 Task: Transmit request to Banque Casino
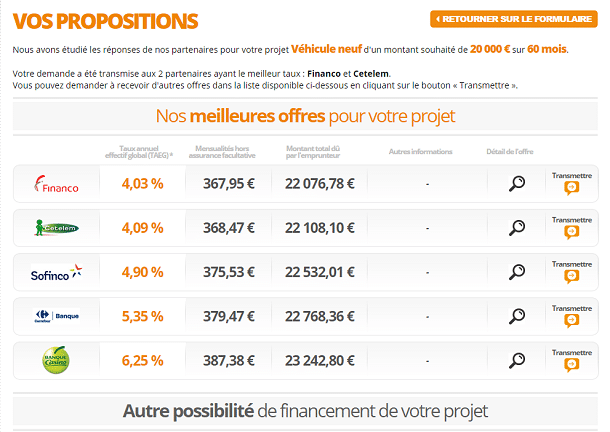click(x=572, y=364)
